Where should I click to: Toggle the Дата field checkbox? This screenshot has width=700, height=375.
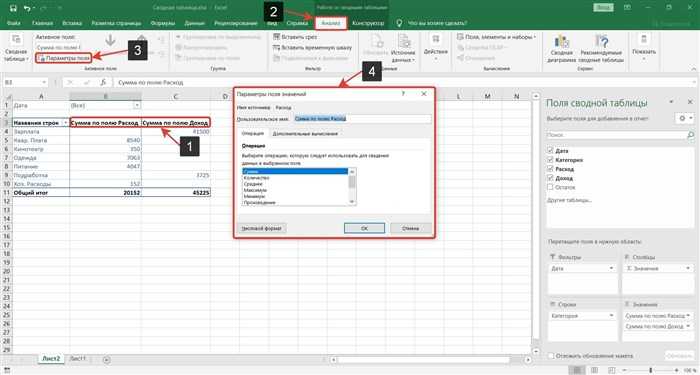coord(550,151)
